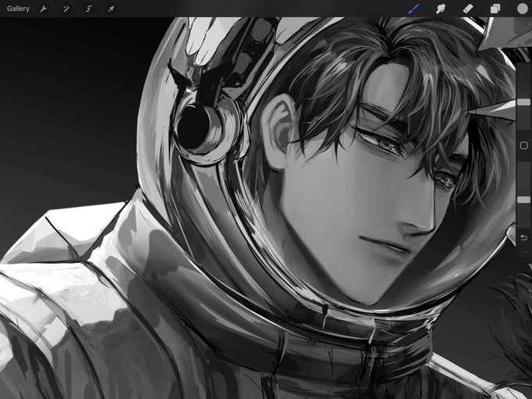Select the Eraser tool

click(x=468, y=9)
